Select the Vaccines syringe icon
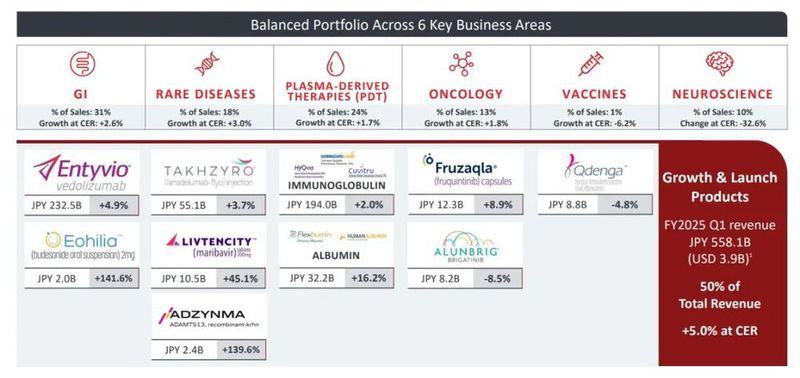Image resolution: width=800 pixels, height=378 pixels. 591,64
